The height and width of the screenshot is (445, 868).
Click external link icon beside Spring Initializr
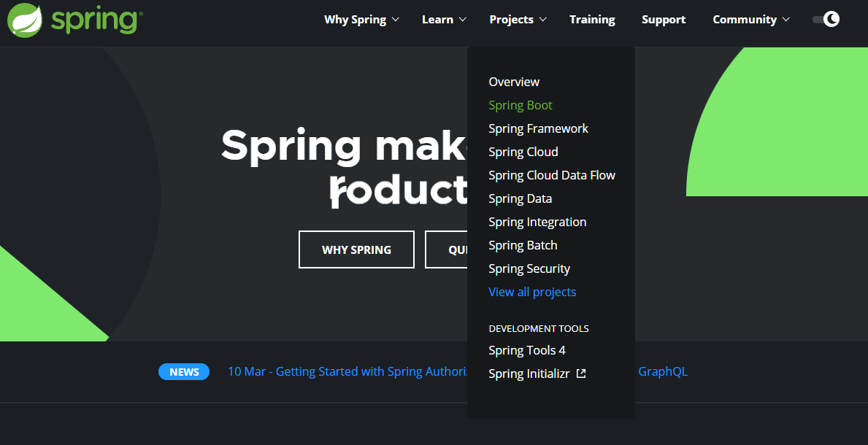point(580,374)
